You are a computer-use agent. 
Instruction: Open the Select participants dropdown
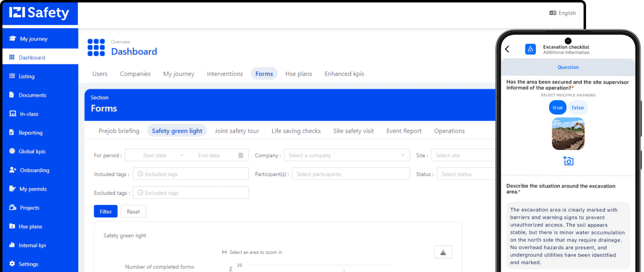click(351, 174)
